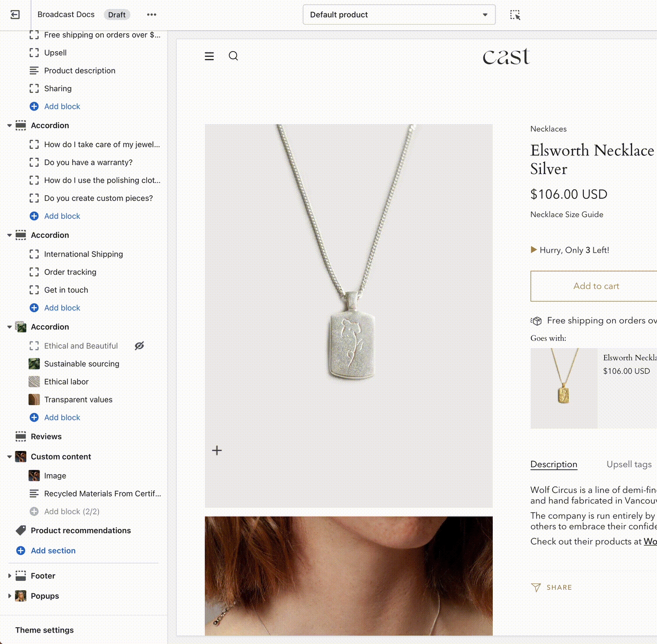Click the Share paper-plane icon
The image size is (657, 644).
536,588
